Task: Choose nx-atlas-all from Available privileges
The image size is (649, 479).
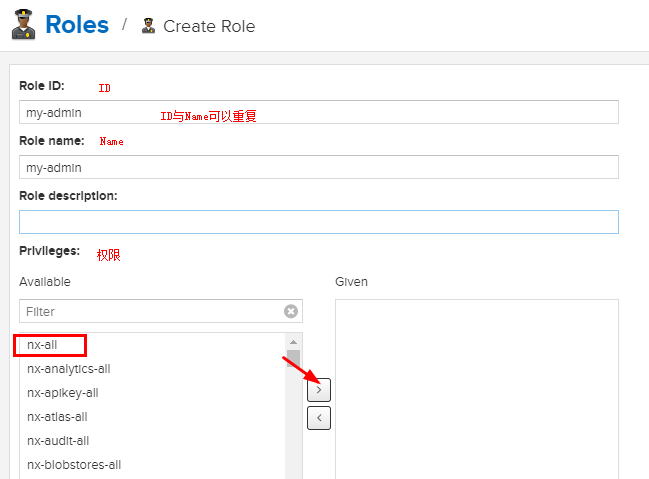Action: click(58, 417)
